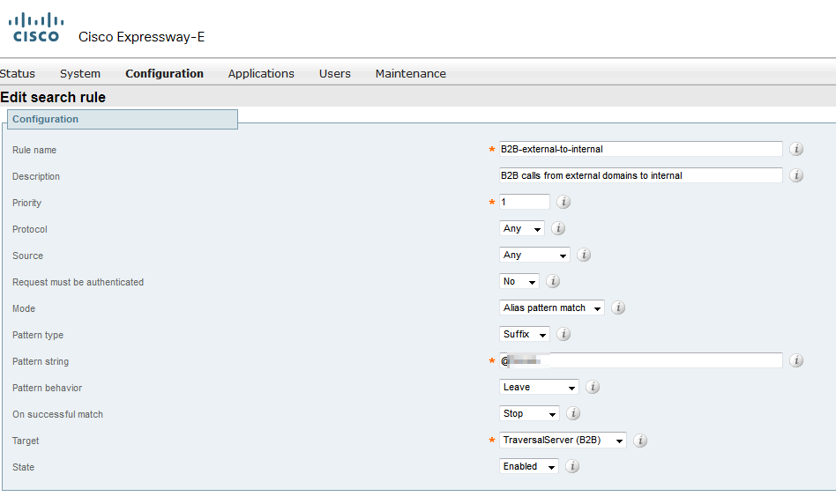Click the Request must be authenticated label

tap(78, 282)
